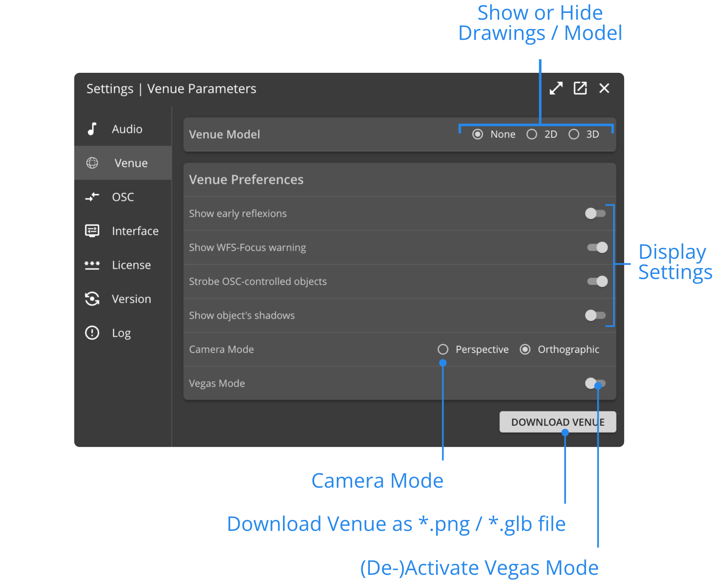Click the Log exclamation icon
This screenshot has width=728, height=582.
pos(92,333)
